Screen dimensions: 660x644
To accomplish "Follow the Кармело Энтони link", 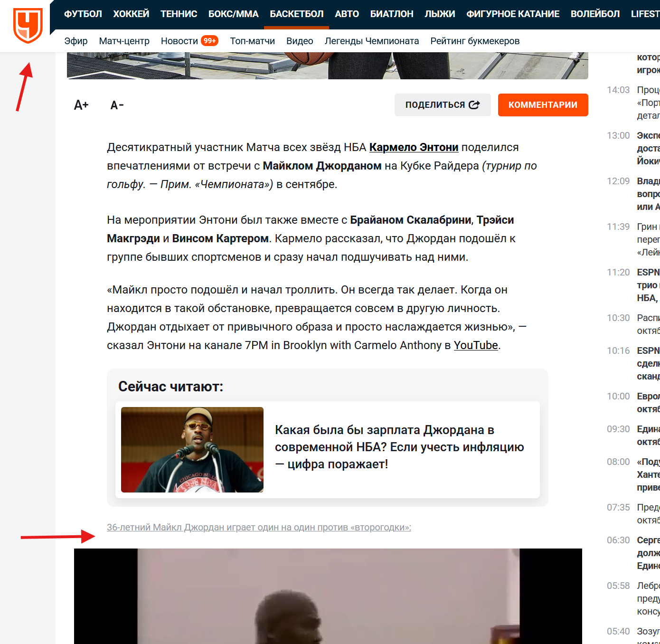I will (414, 148).
